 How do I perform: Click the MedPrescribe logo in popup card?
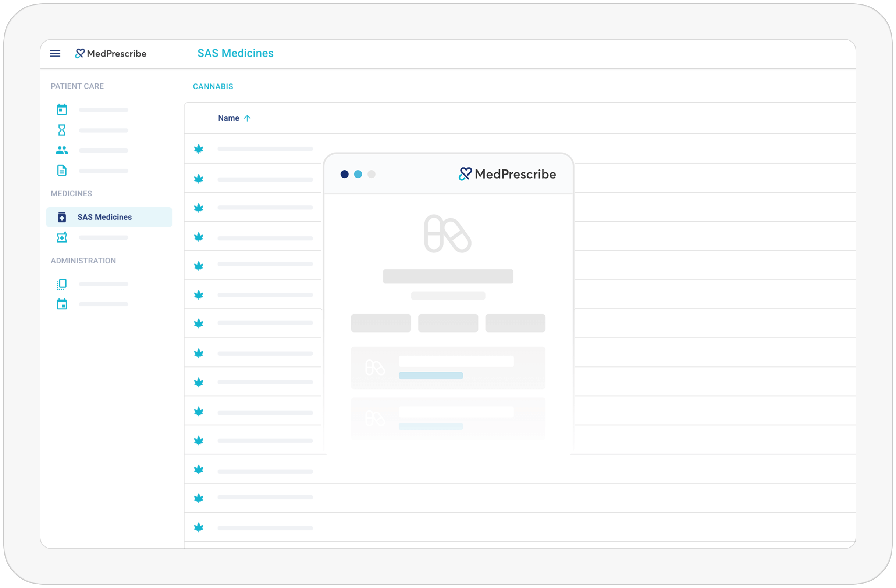(x=507, y=174)
